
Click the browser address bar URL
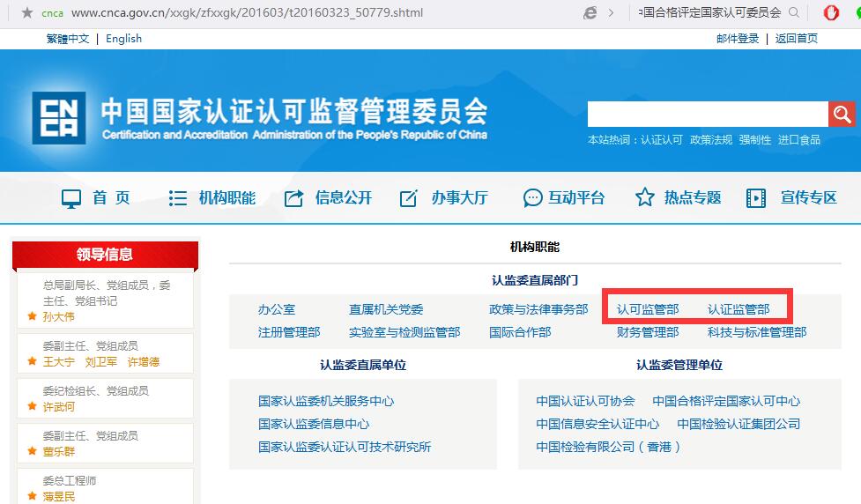point(247,12)
